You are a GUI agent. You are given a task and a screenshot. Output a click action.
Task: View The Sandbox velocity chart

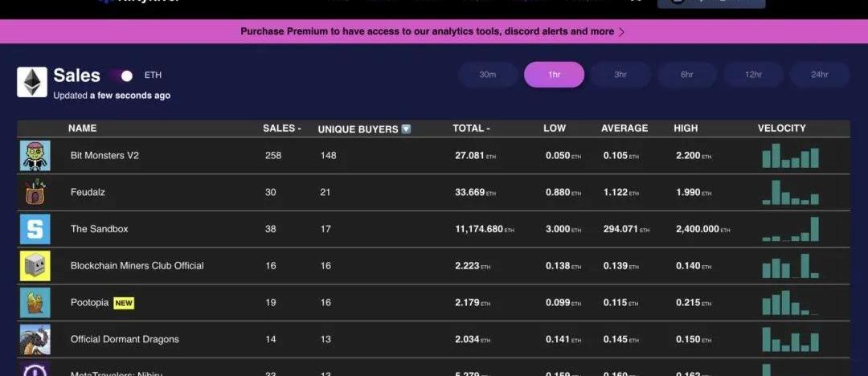pyautogui.click(x=790, y=229)
